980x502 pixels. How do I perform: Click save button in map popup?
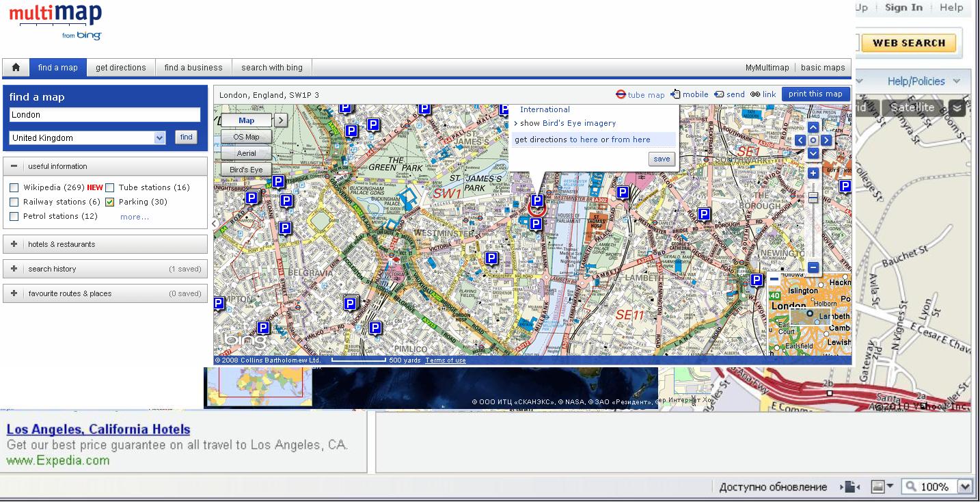(x=662, y=159)
